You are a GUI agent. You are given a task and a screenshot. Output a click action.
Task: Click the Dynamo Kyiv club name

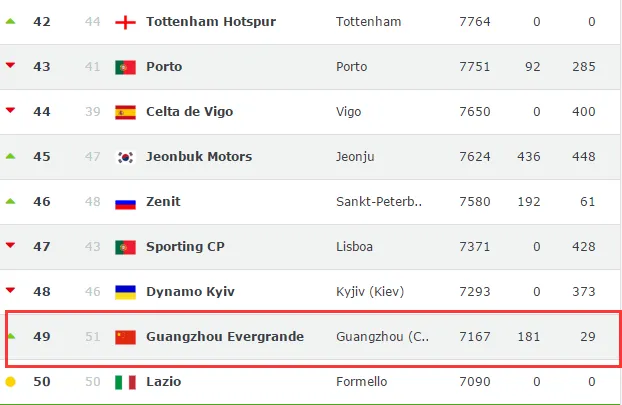pyautogui.click(x=190, y=292)
